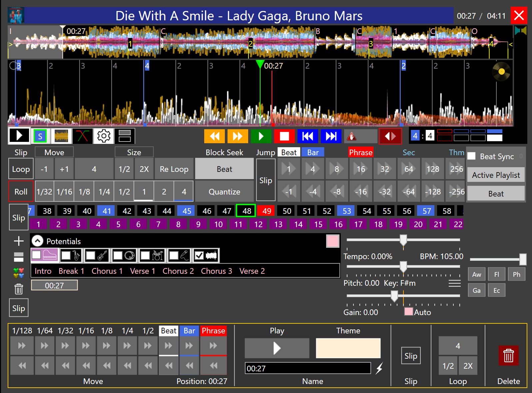
Task: Adjust the Tempo slider handle
Action: [x=403, y=240]
